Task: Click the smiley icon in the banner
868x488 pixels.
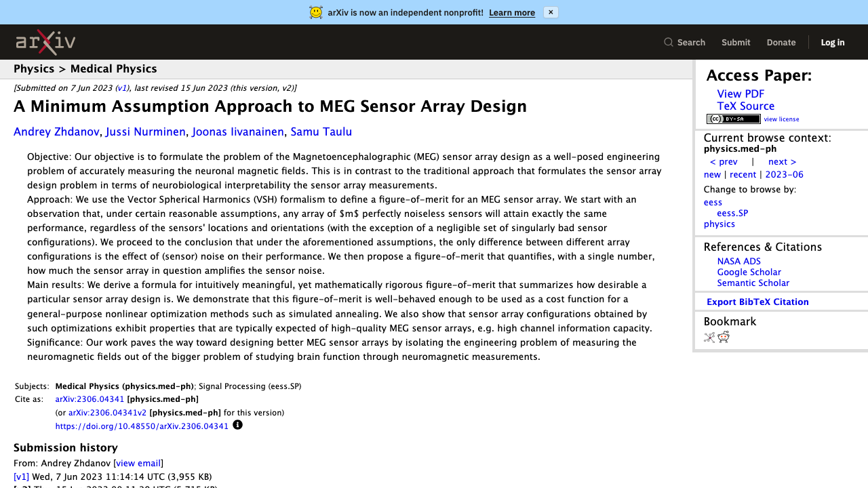Action: [316, 12]
